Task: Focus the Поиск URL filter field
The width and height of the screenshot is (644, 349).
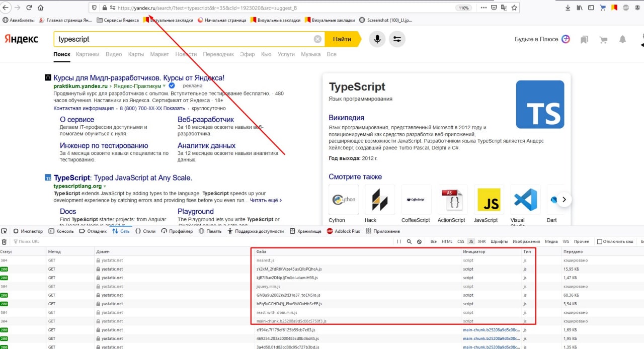Action: click(201, 242)
